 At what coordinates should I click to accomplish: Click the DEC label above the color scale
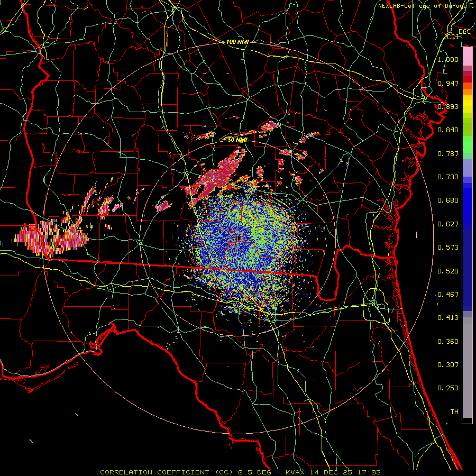(x=464, y=32)
